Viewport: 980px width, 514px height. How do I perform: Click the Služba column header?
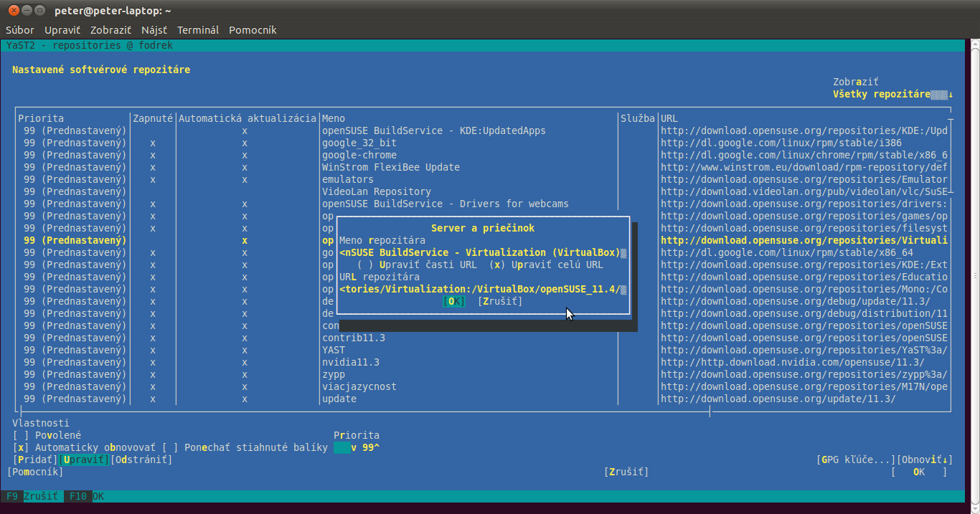[x=638, y=118]
